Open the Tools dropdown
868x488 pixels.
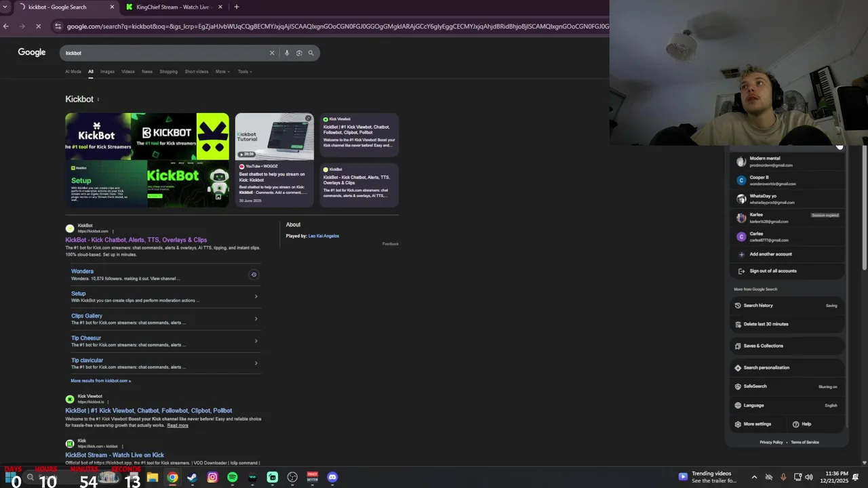[x=245, y=71]
